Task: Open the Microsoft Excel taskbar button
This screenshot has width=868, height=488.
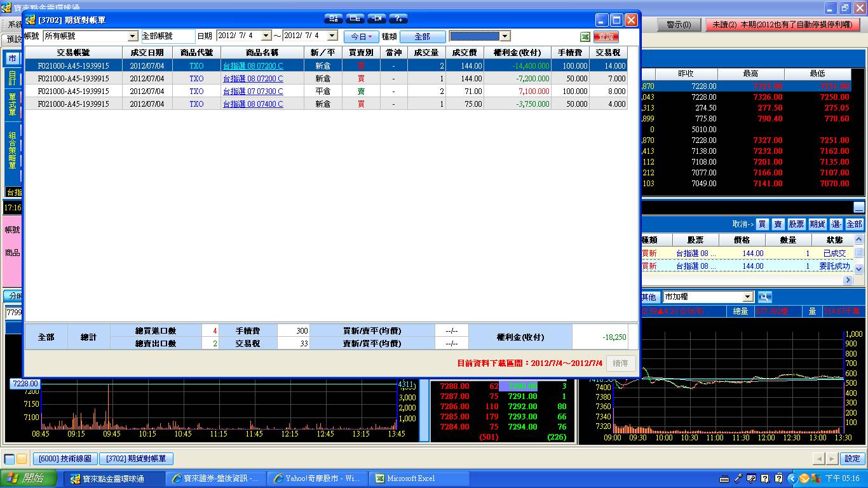Action: click(x=421, y=478)
